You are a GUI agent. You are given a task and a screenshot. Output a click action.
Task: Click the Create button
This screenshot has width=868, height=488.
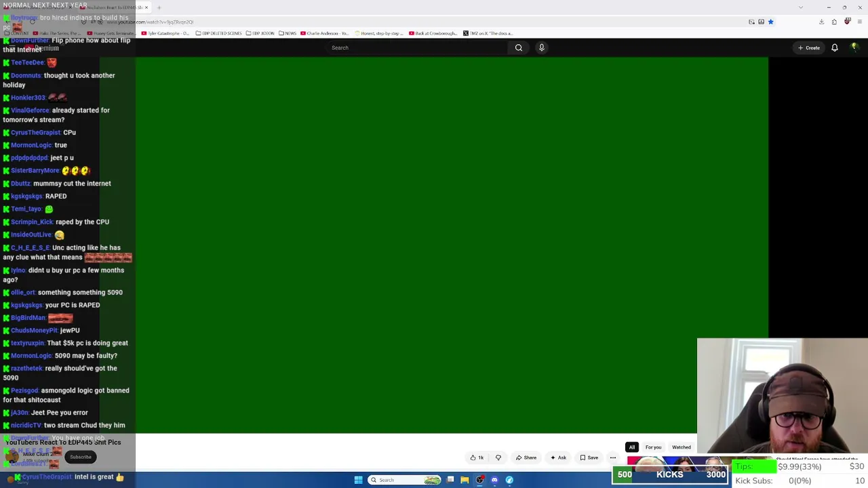[809, 47]
